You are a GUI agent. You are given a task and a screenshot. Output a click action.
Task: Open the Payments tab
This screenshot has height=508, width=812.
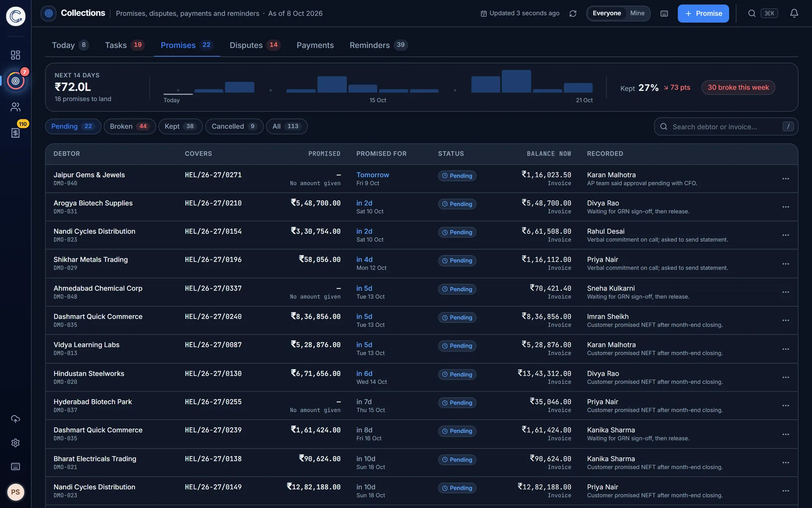(315, 45)
